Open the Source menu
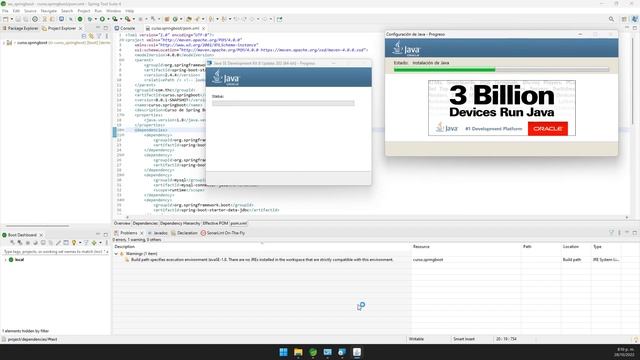 click(30, 11)
